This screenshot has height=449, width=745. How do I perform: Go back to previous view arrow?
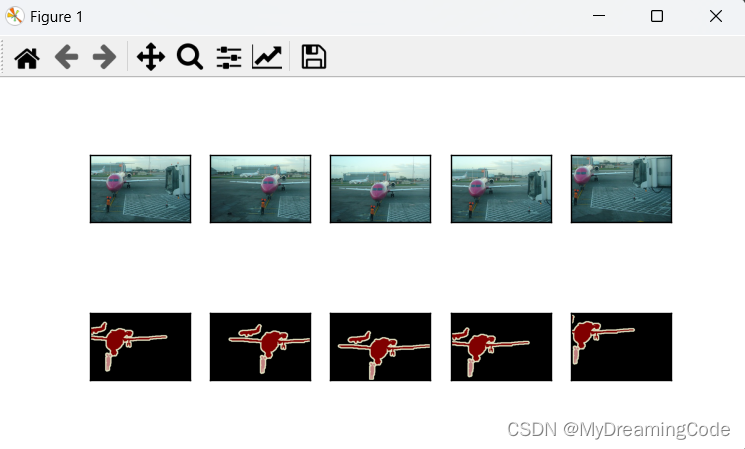click(66, 57)
